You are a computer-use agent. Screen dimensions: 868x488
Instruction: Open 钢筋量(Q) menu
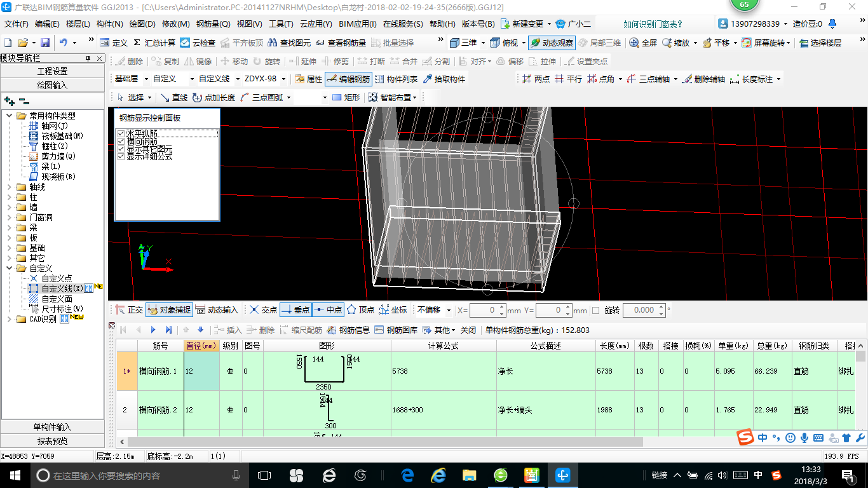pos(213,24)
